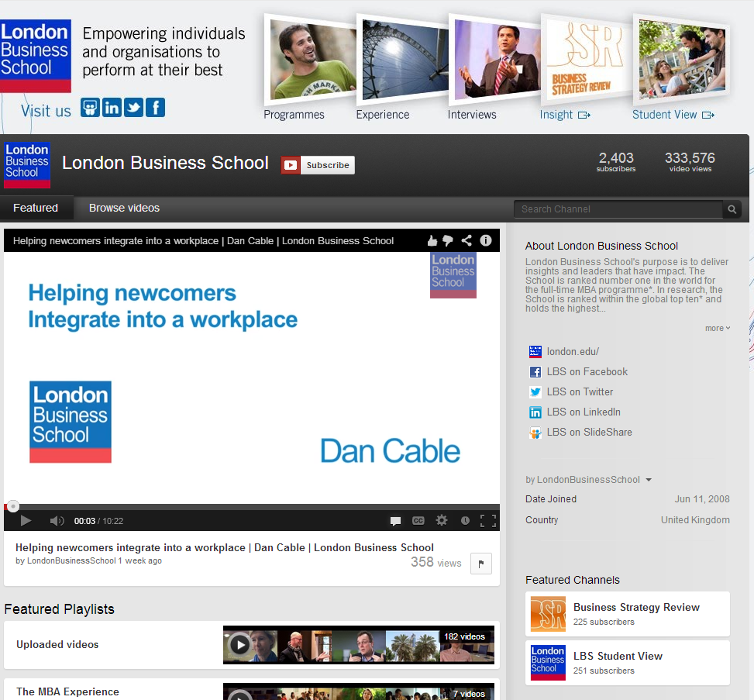Show video info with the i icon
This screenshot has height=700, width=754.
click(486, 241)
